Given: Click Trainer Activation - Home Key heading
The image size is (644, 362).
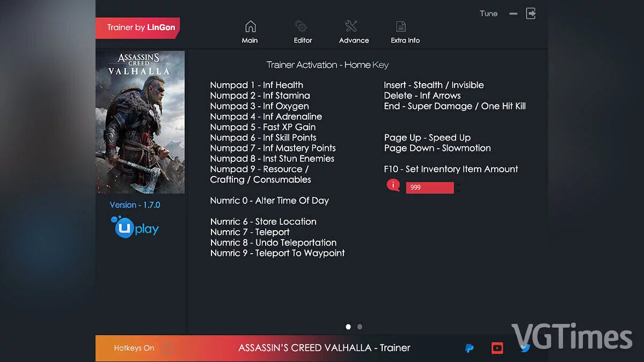Looking at the screenshot, I should click(x=327, y=65).
